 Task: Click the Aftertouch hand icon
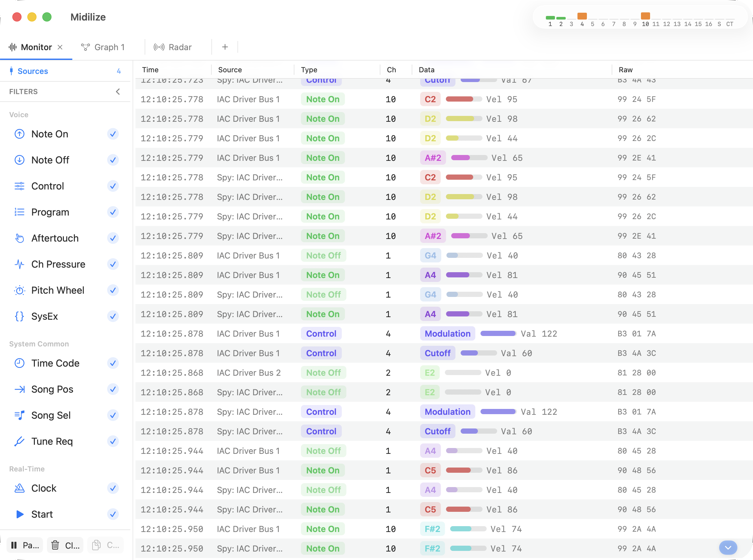19,238
